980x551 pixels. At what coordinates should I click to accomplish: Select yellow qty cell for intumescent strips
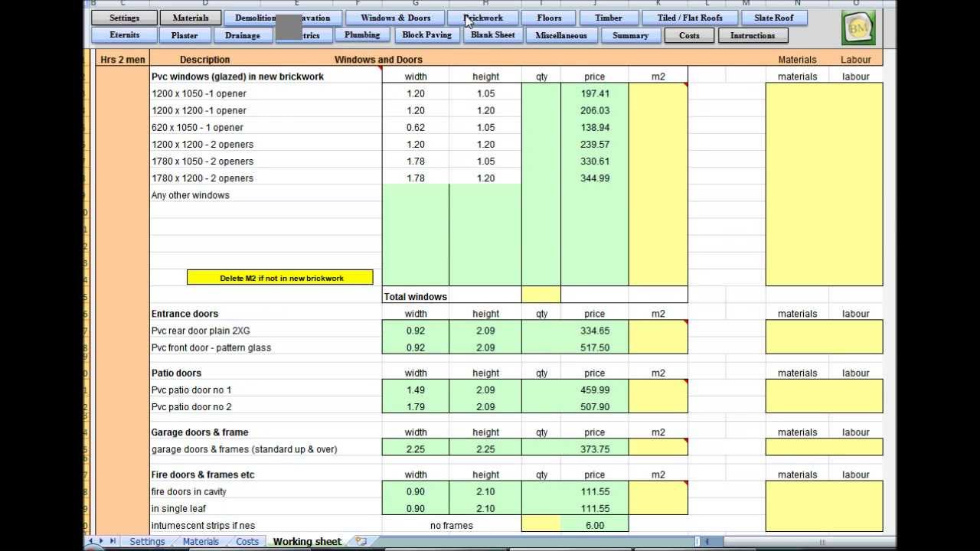point(541,525)
